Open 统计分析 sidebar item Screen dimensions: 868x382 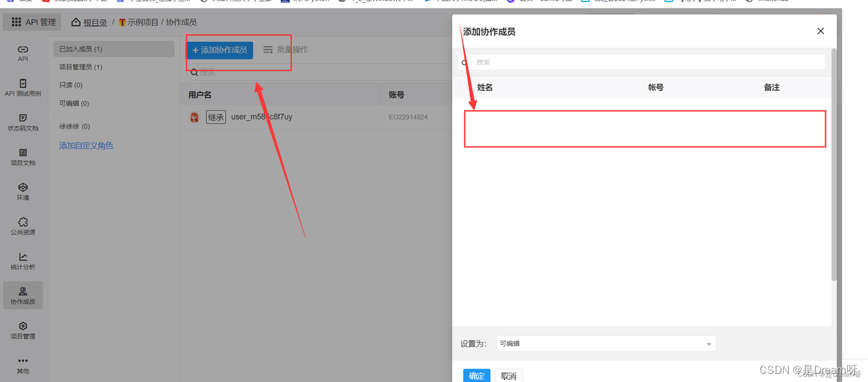pos(23,261)
